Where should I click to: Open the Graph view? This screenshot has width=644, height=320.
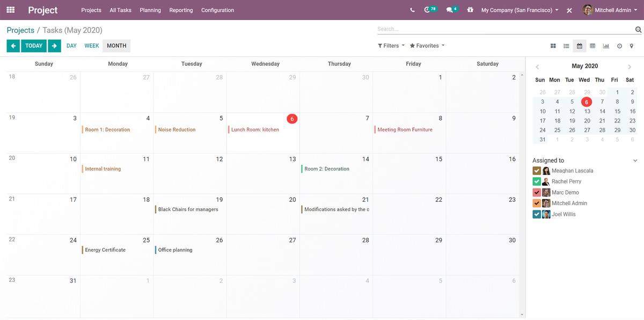(606, 46)
